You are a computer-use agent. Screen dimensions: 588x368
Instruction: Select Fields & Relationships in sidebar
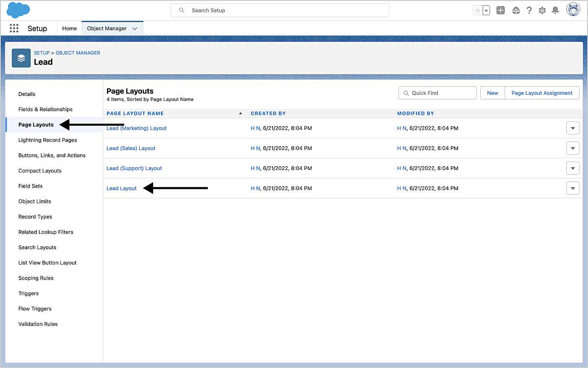coord(45,110)
